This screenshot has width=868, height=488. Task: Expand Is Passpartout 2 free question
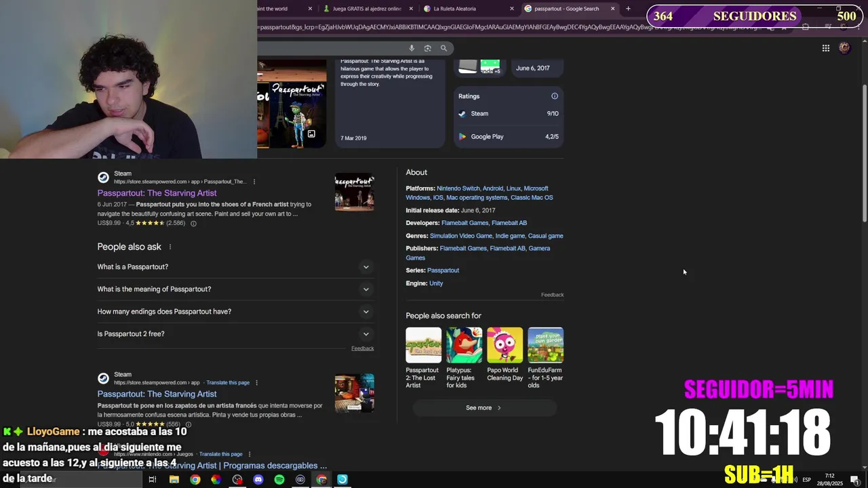(235, 334)
